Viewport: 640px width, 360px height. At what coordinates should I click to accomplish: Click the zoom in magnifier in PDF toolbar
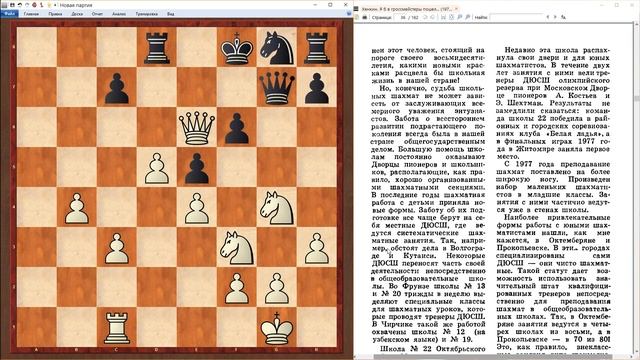pos(468,17)
